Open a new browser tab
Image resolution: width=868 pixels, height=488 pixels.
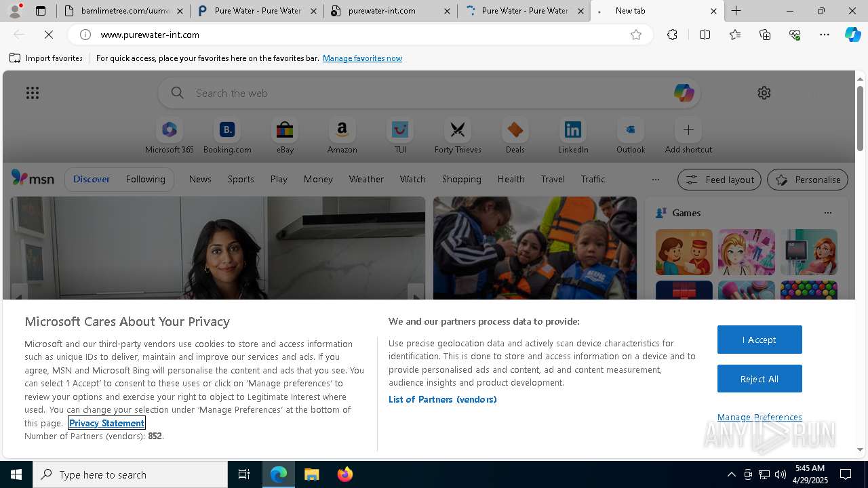(736, 11)
